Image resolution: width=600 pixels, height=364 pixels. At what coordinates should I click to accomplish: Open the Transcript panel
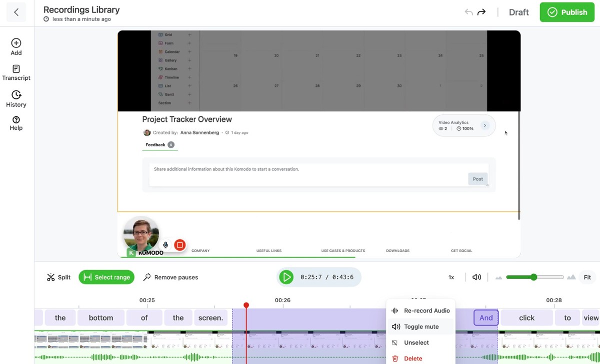(x=16, y=73)
